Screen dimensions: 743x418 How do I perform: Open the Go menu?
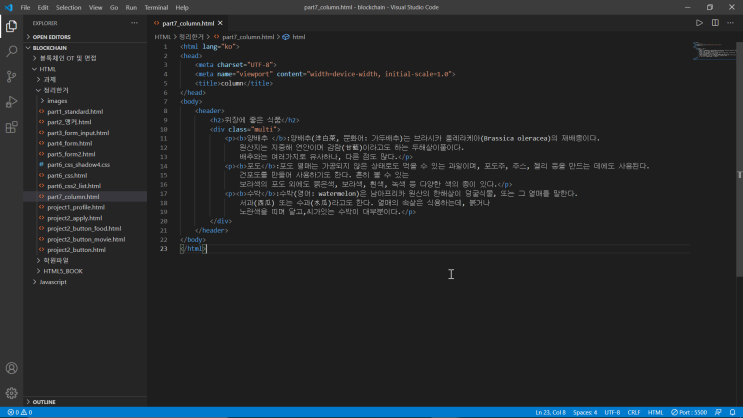tap(114, 8)
